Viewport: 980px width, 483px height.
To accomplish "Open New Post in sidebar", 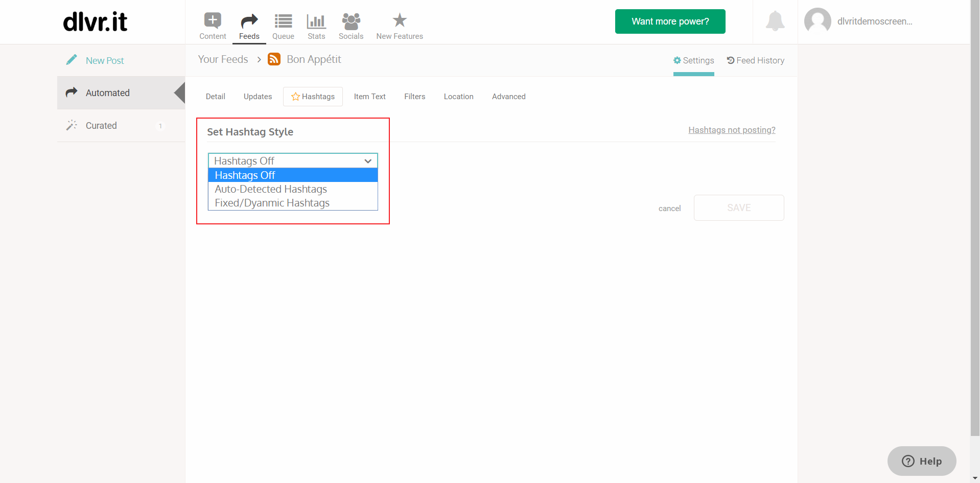I will 105,60.
